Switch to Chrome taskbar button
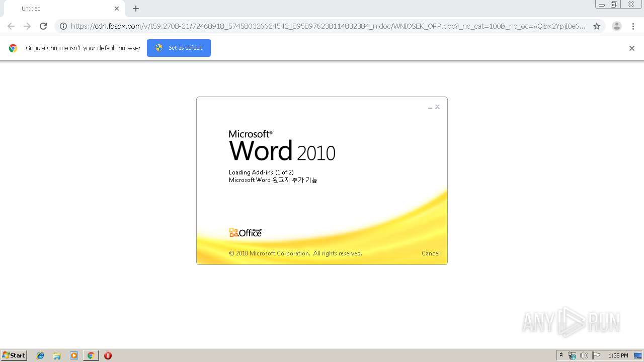The image size is (644, 362). (91, 355)
